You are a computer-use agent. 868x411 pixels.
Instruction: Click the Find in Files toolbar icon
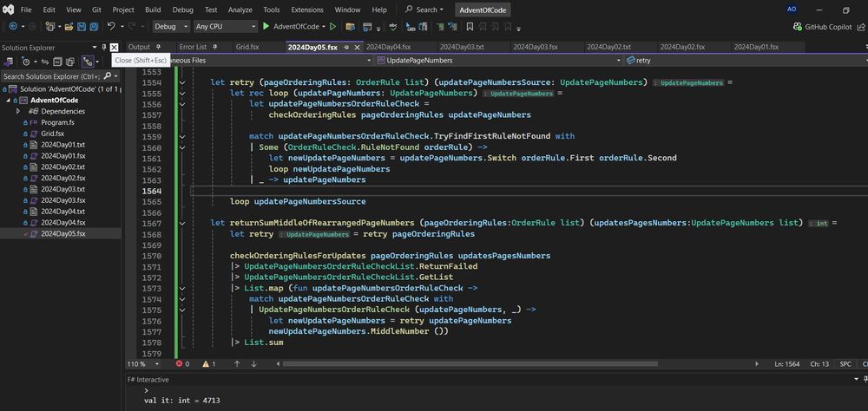[x=350, y=26]
